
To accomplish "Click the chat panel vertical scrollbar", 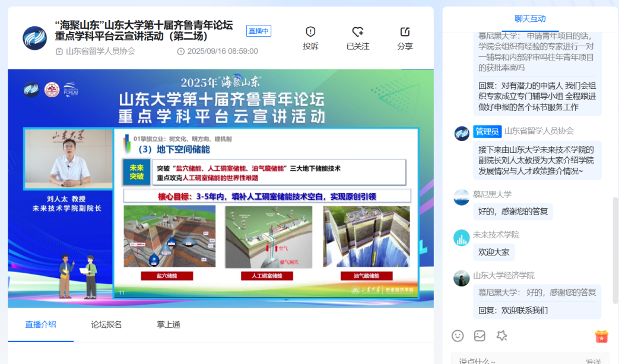I will 615,250.
